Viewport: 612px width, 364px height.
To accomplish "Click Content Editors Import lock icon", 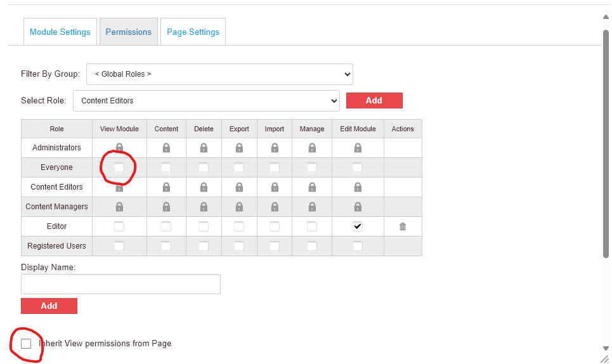I will (275, 187).
